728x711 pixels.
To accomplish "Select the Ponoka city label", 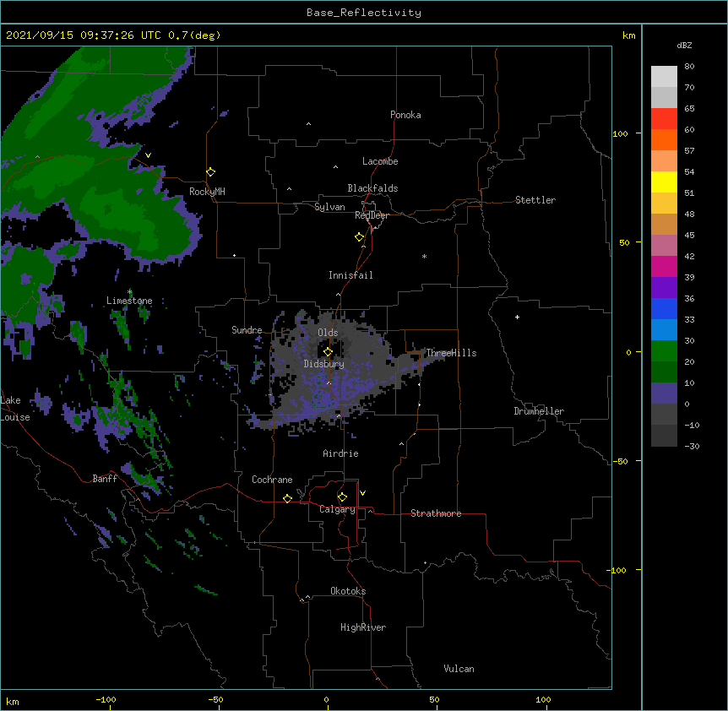I will (405, 115).
